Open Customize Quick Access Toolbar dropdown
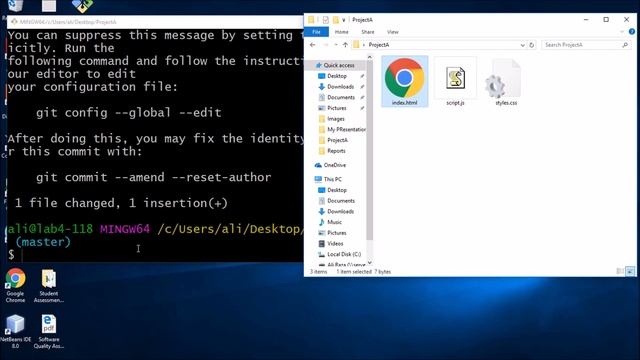The height and width of the screenshot is (360, 640). [x=344, y=20]
